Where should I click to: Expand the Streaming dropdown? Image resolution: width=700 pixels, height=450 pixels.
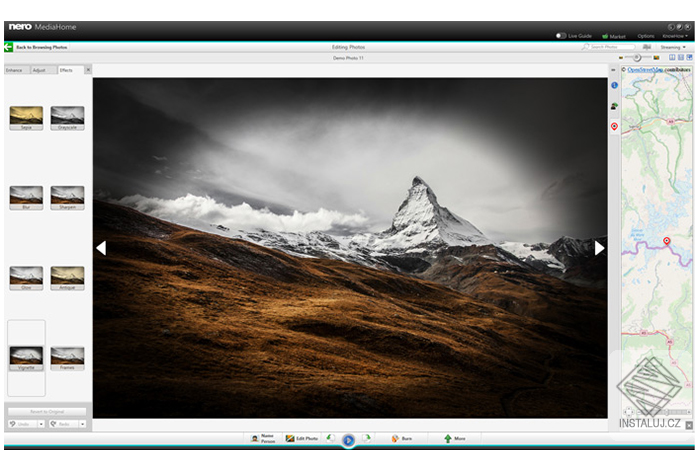(673, 47)
